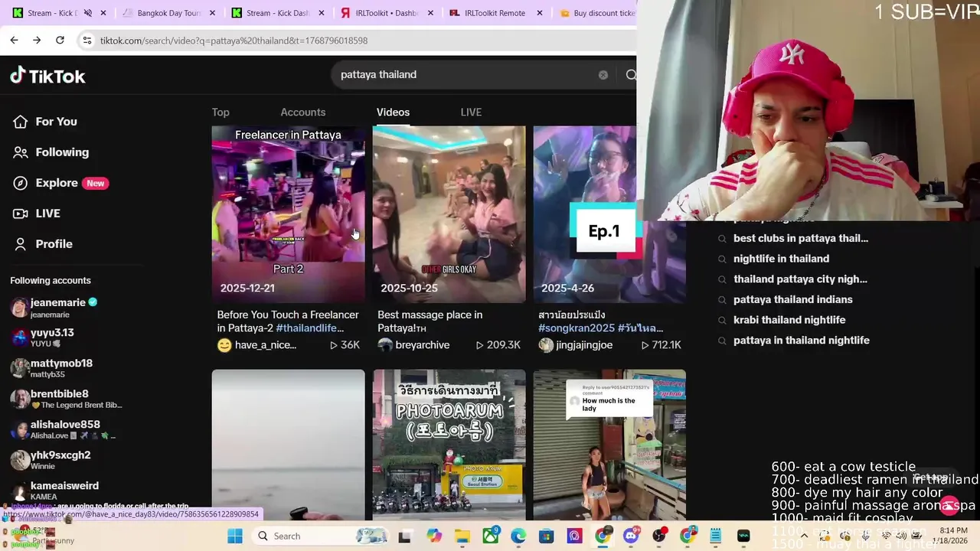Open breyarchive uploader profile
This screenshot has height=551, width=980.
[422, 345]
